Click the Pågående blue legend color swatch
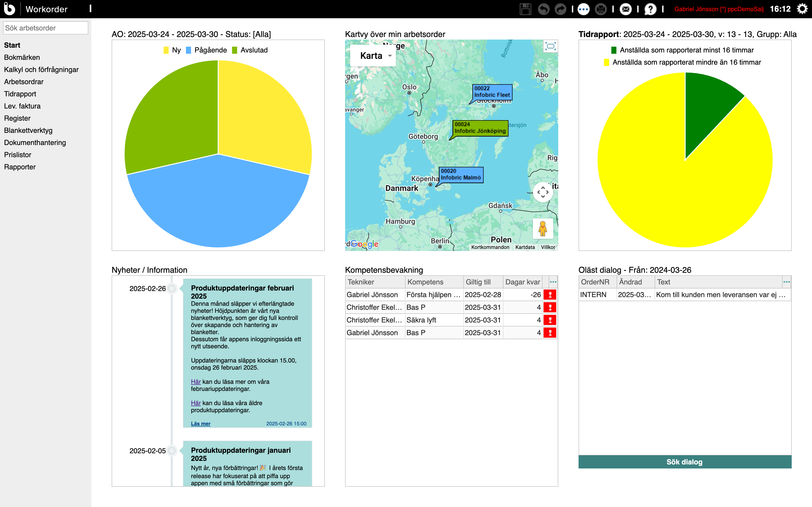The image size is (812, 507). click(189, 50)
